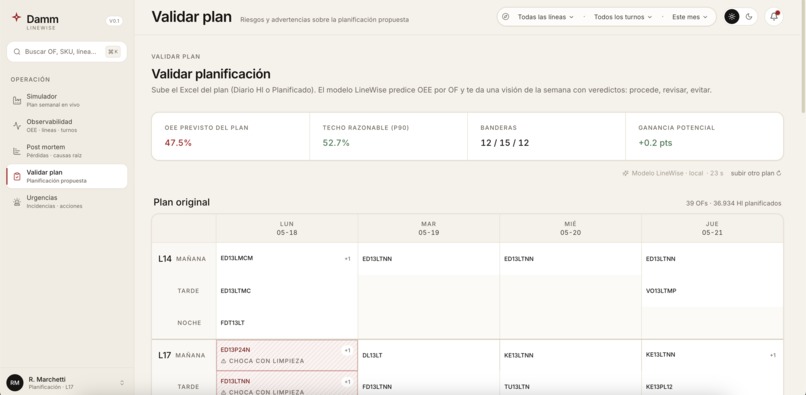Expand +1 badge on Thursday KE13LTNN cell
Screen dimensions: 806x395
(773, 355)
